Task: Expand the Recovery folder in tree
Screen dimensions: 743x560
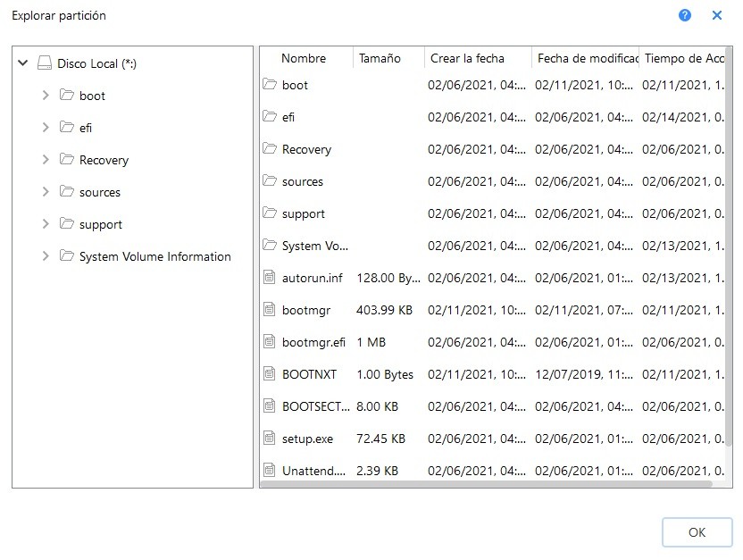Action: 46,160
